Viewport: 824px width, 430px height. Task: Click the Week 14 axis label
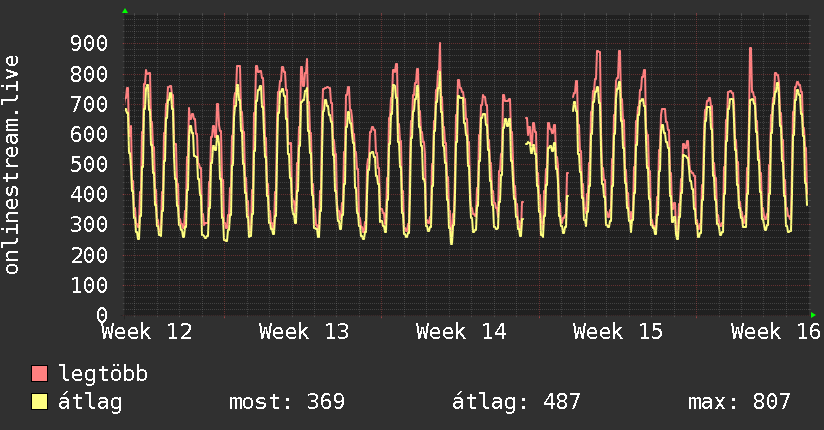click(461, 332)
